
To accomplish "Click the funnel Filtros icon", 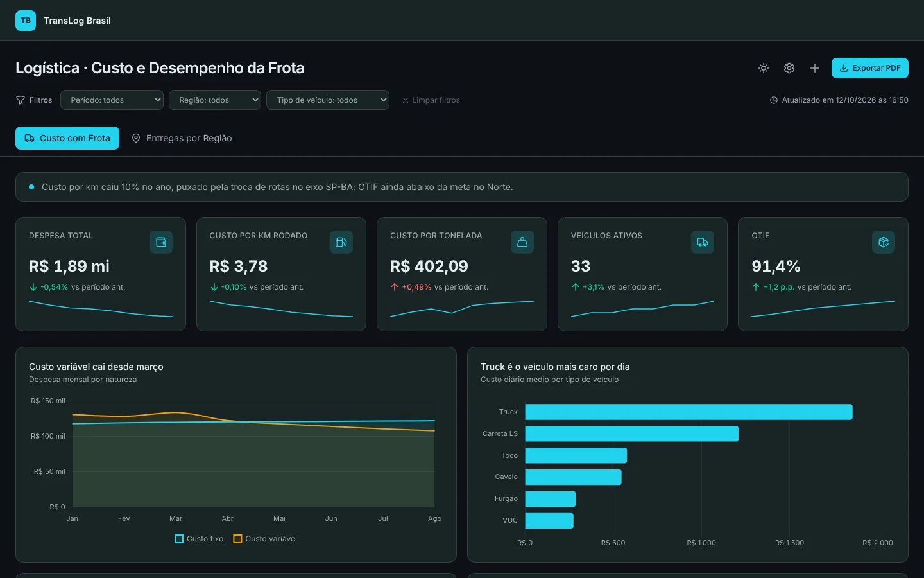I will pyautogui.click(x=21, y=100).
